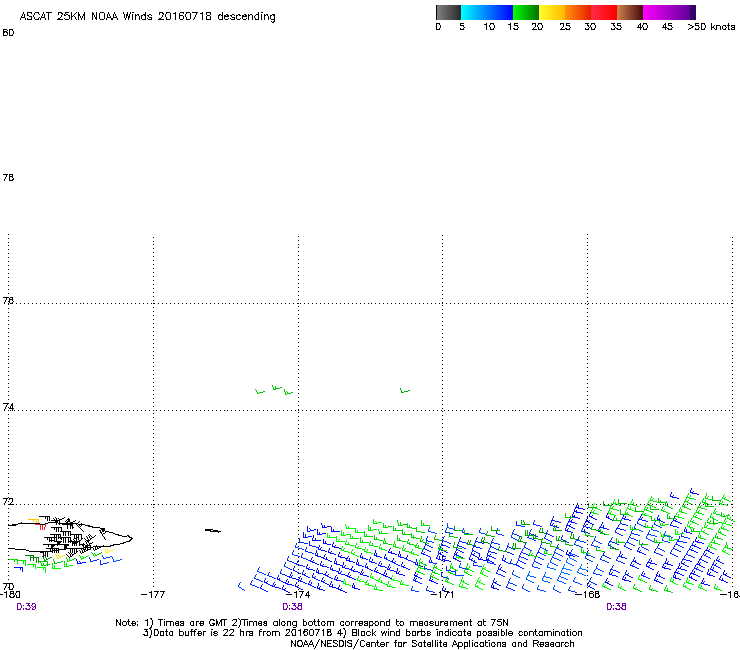The height and width of the screenshot is (650, 740).
Task: Pick the gray 0-5 knots color segment
Action: point(448,12)
